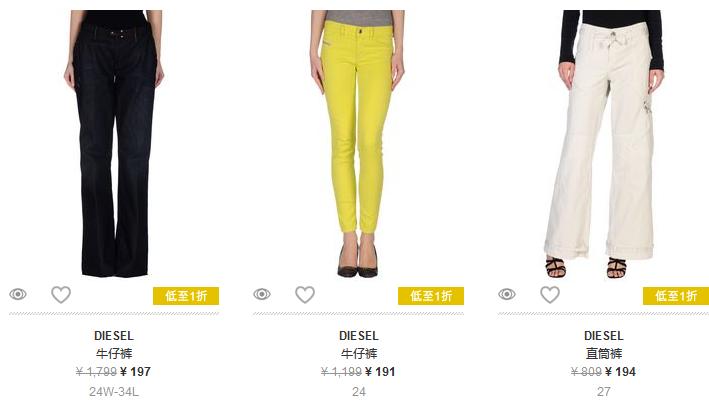The height and width of the screenshot is (406, 709).
Task: Open 直筒裤 product title link
Action: 604,354
